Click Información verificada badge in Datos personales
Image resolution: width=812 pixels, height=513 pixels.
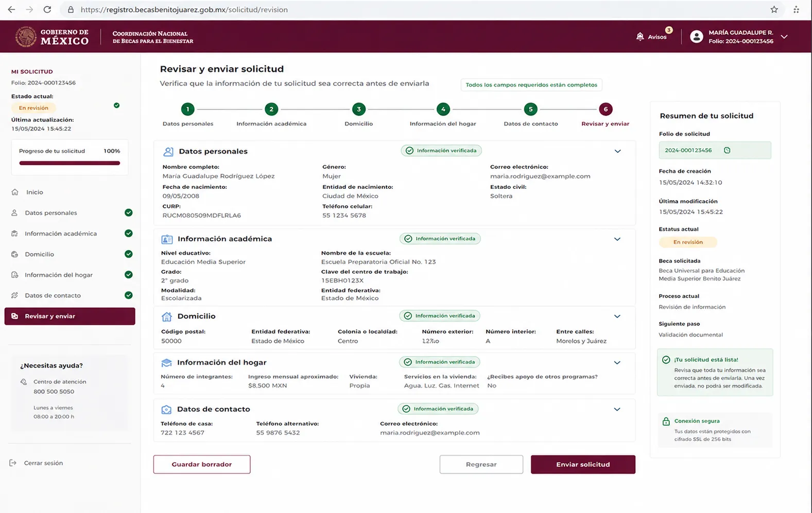click(441, 151)
